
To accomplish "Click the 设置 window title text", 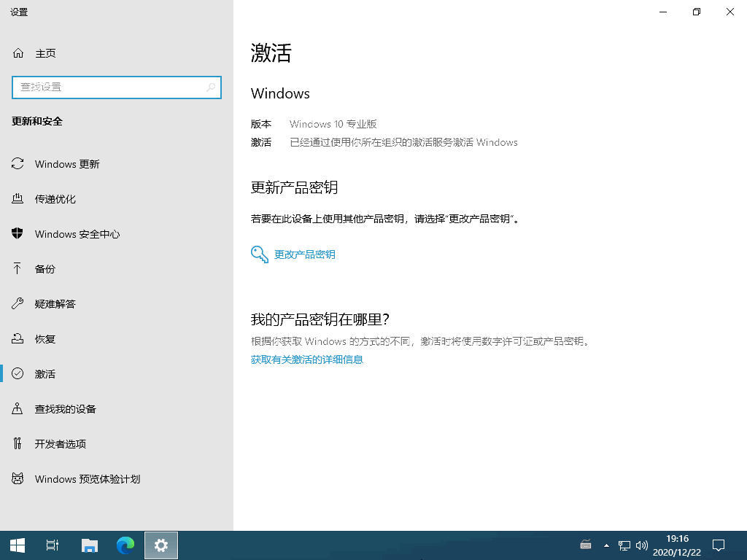I will pos(19,12).
